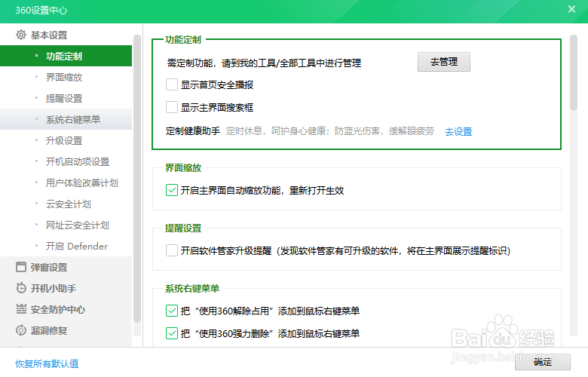Enable 显示首页安全播报 checkbox
This screenshot has height=377, width=588.
coord(172,84)
